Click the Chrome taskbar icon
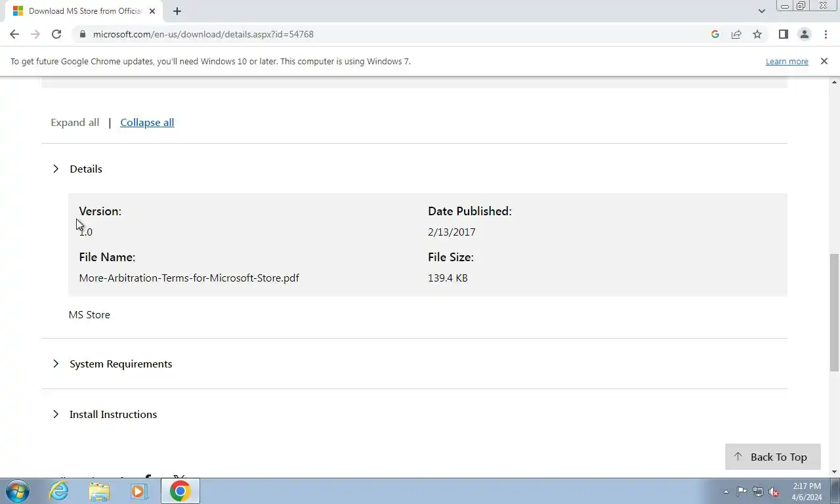840x504 pixels. (x=180, y=491)
